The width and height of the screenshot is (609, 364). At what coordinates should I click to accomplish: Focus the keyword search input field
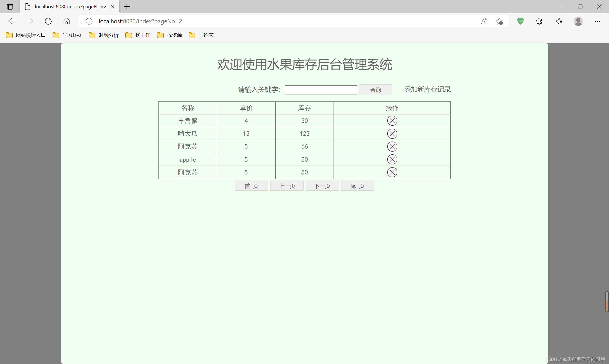tap(321, 90)
